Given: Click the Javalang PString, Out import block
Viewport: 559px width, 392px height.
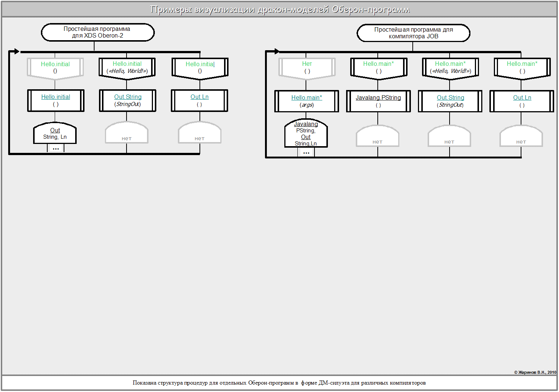Looking at the screenshot, I should 306,134.
